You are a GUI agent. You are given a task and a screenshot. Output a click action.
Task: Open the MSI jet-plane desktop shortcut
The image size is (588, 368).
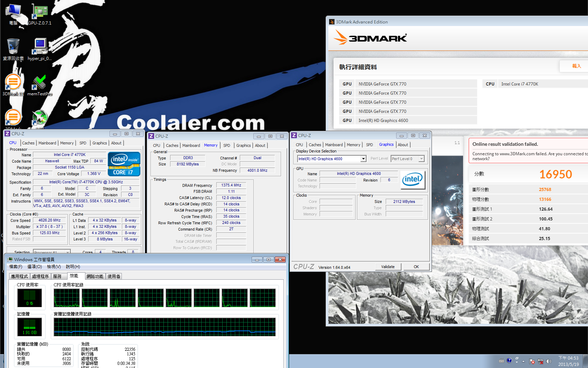pos(40,118)
